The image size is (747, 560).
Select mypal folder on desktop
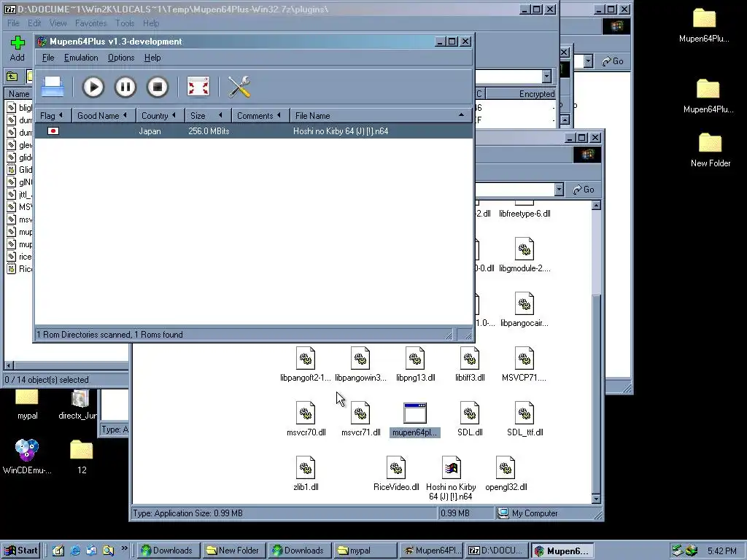pos(27,405)
